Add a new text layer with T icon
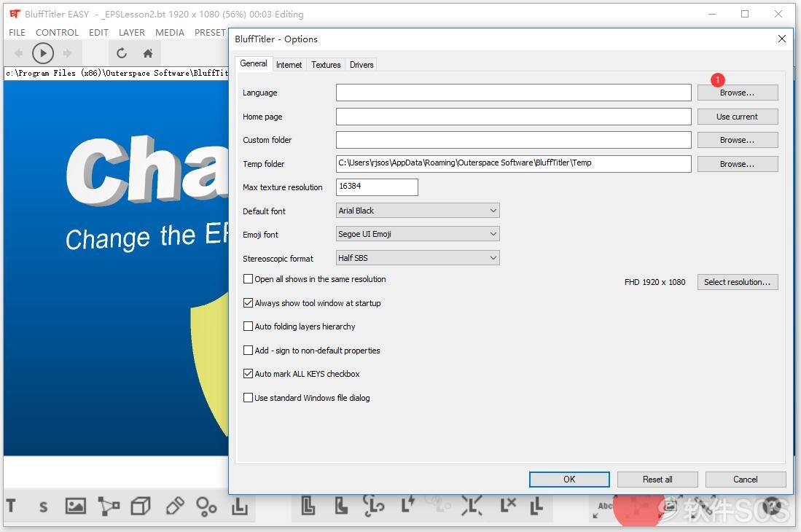Viewport: 801px width, 532px height. 11,506
